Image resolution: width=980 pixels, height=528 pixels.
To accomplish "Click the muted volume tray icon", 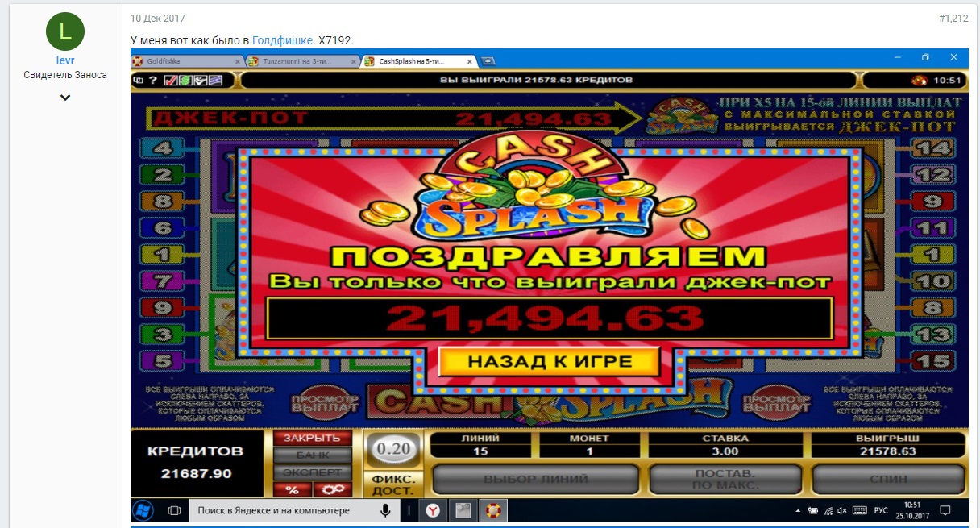I will point(841,510).
